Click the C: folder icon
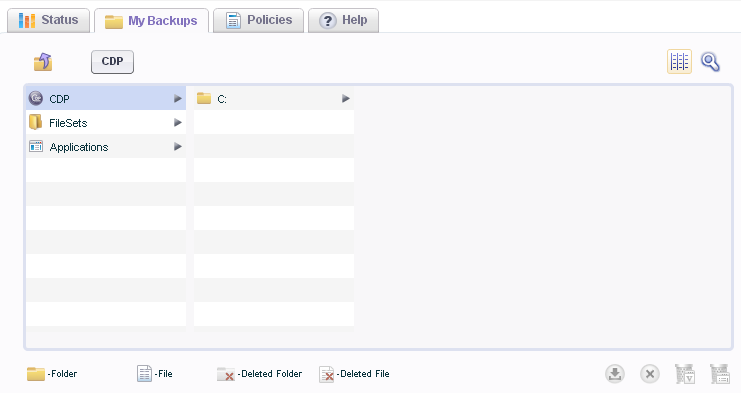The image size is (741, 393). click(x=204, y=98)
